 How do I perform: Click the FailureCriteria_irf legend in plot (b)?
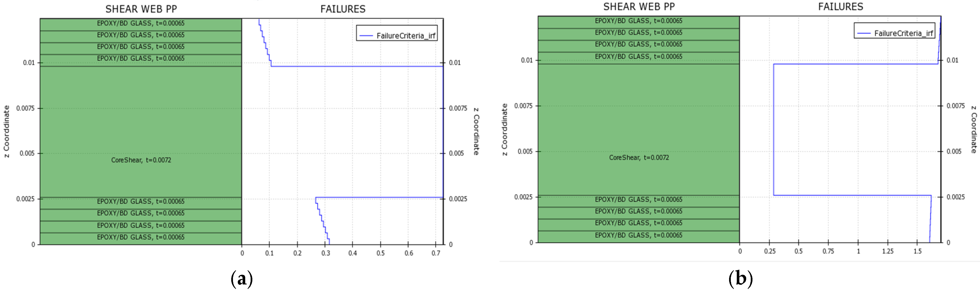coord(895,33)
